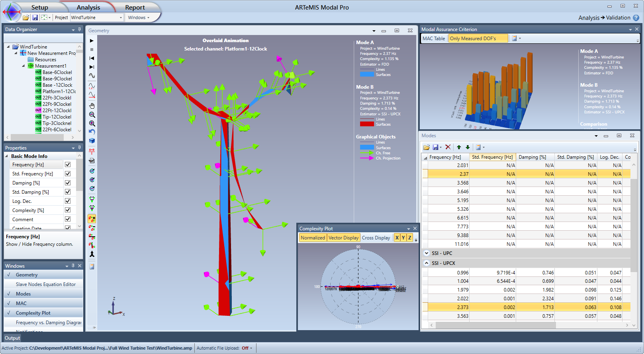Collapse the SSI - UPCX group
This screenshot has height=354, width=644.
click(427, 263)
